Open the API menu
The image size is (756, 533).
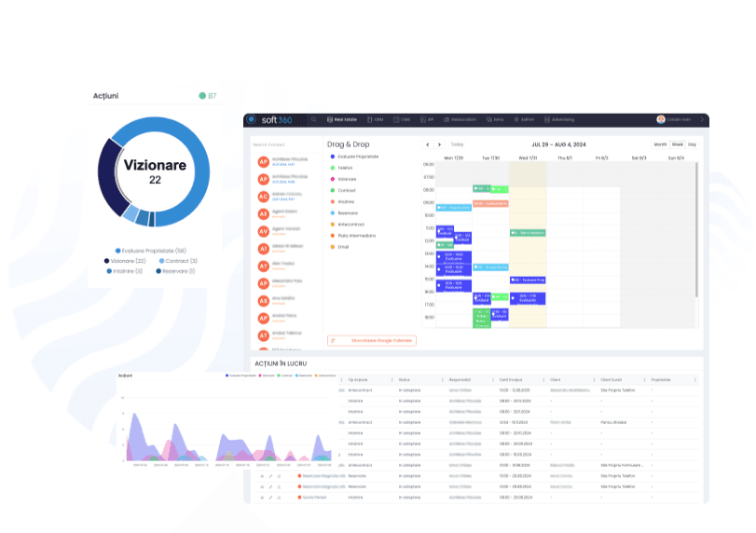[x=427, y=119]
